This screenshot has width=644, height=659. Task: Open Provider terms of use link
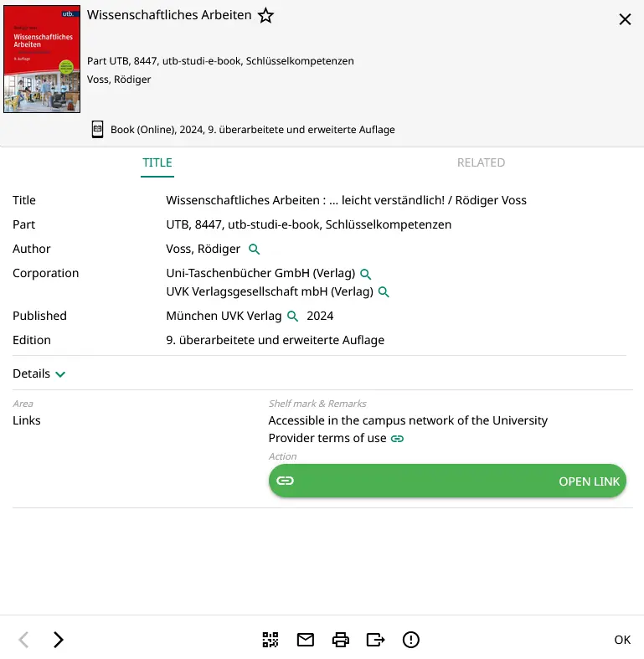pos(398,439)
